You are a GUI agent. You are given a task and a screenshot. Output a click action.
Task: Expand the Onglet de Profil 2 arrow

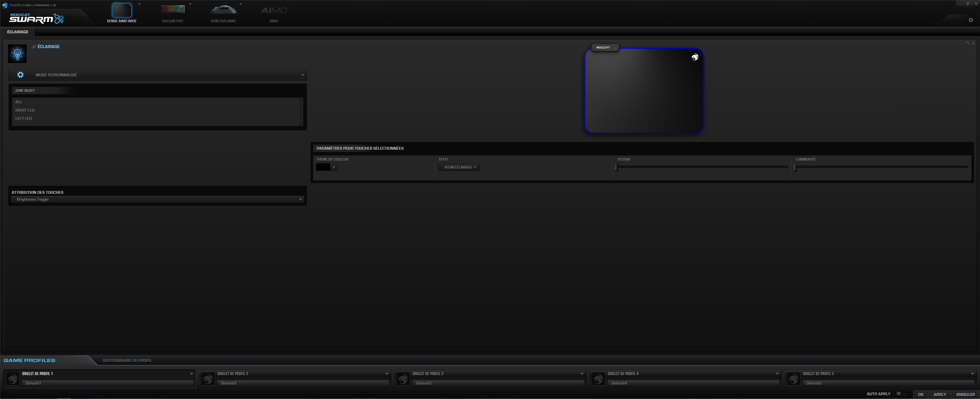386,374
